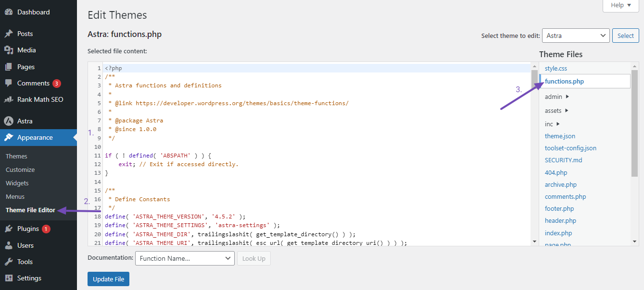Click the Users person icon
The height and width of the screenshot is (290, 644).
9,245
